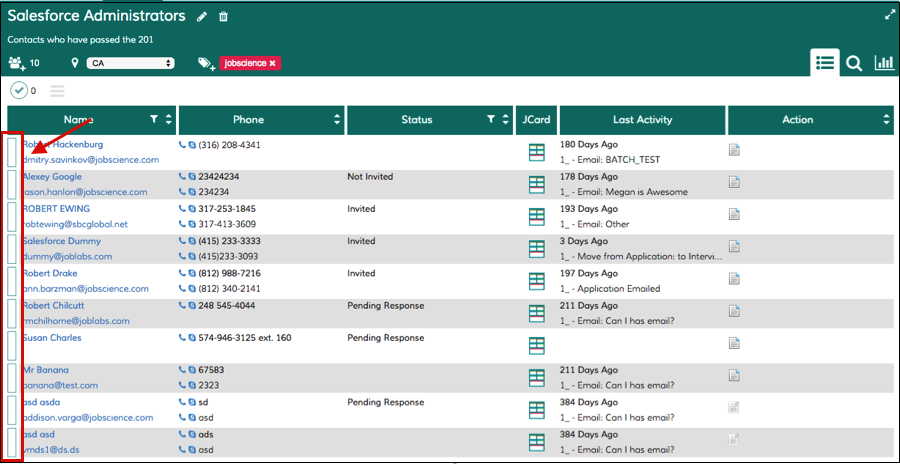The image size is (900, 464).
Task: Toggle select-all check circle
Action: 19,90
